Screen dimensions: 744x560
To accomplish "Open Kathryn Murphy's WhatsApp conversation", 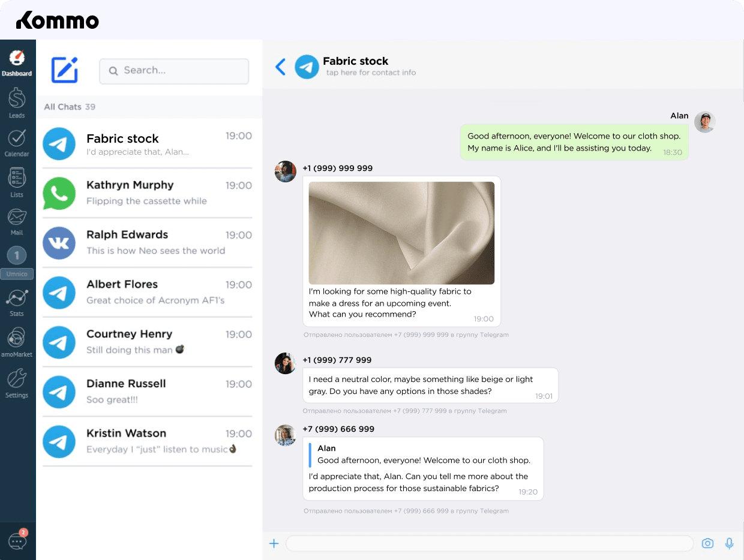I will coord(147,192).
